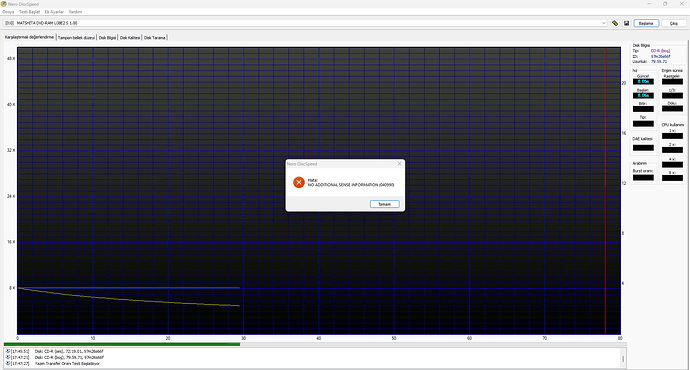Open the Yardım menu
The width and height of the screenshot is (690, 370).
(75, 12)
